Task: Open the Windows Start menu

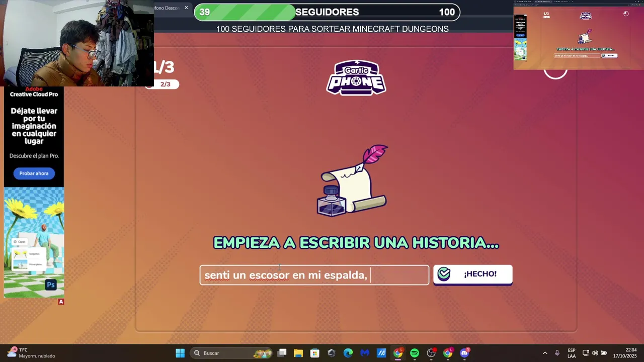Action: click(180, 353)
